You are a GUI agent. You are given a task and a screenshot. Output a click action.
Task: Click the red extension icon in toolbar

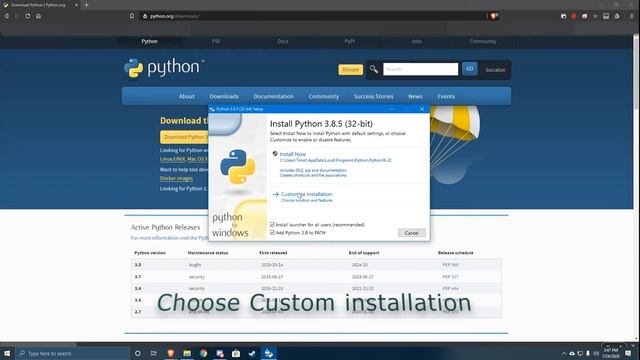573,16
